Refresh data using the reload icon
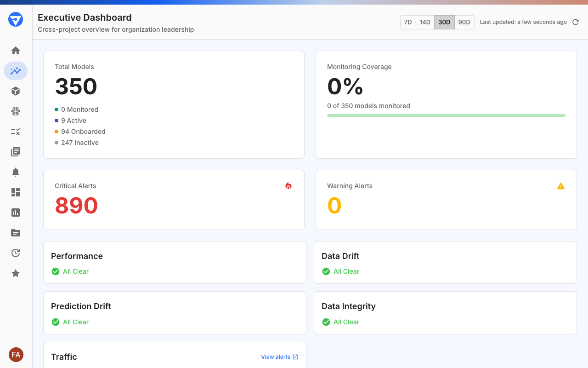The width and height of the screenshot is (588, 368). 576,22
